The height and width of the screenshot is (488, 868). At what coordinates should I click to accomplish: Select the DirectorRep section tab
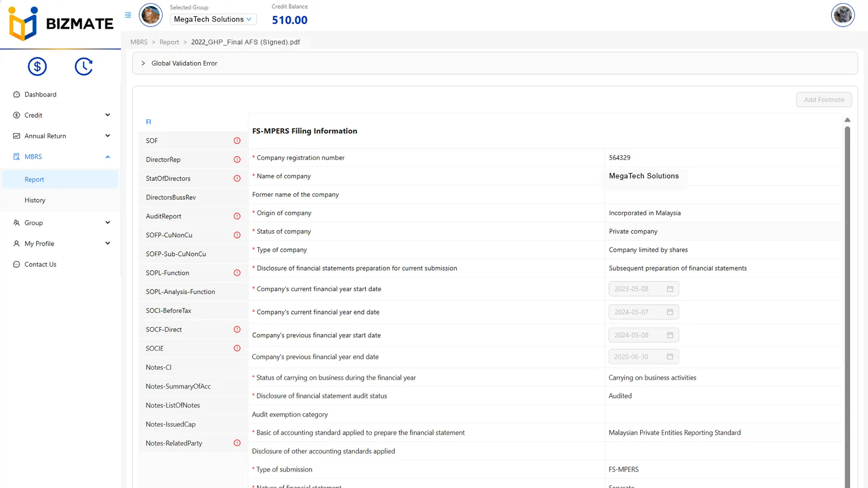(163, 160)
